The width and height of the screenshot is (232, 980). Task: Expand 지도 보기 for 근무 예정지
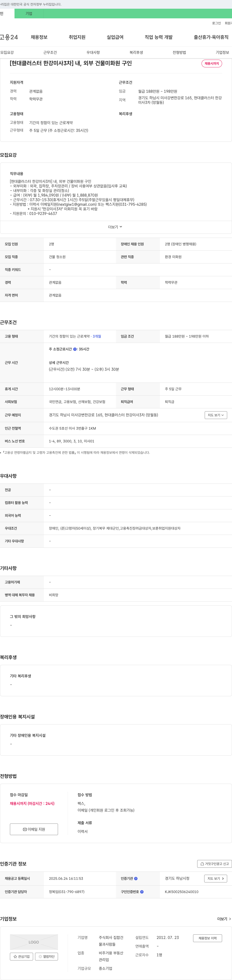pos(216,415)
